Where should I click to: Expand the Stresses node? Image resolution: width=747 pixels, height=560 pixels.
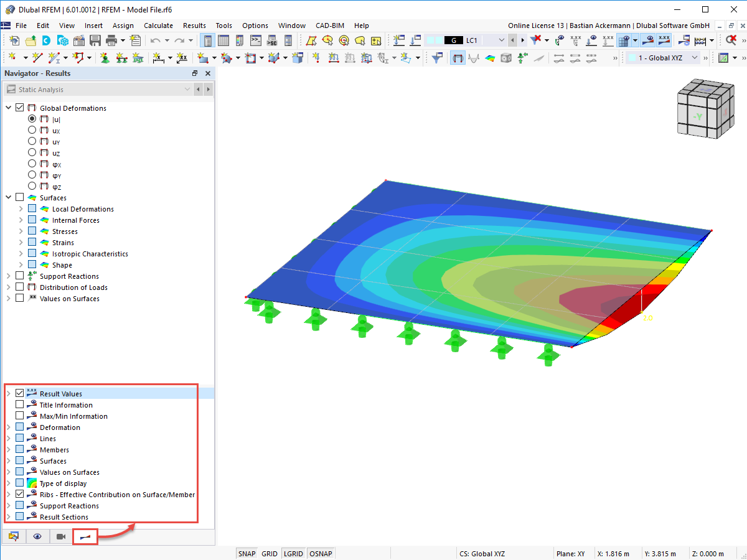click(21, 231)
